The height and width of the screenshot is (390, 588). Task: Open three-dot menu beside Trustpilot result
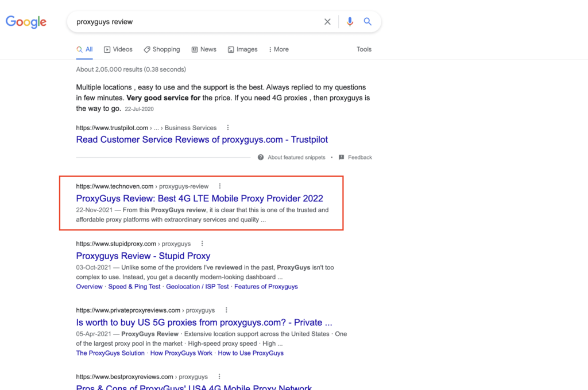[228, 128]
